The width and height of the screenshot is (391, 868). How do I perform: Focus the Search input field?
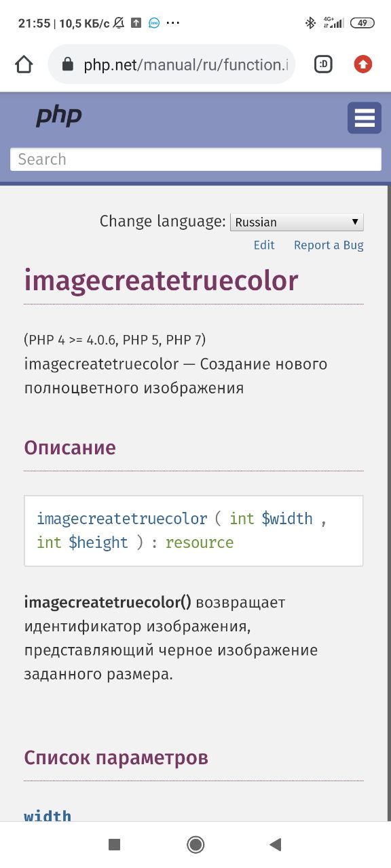point(195,159)
